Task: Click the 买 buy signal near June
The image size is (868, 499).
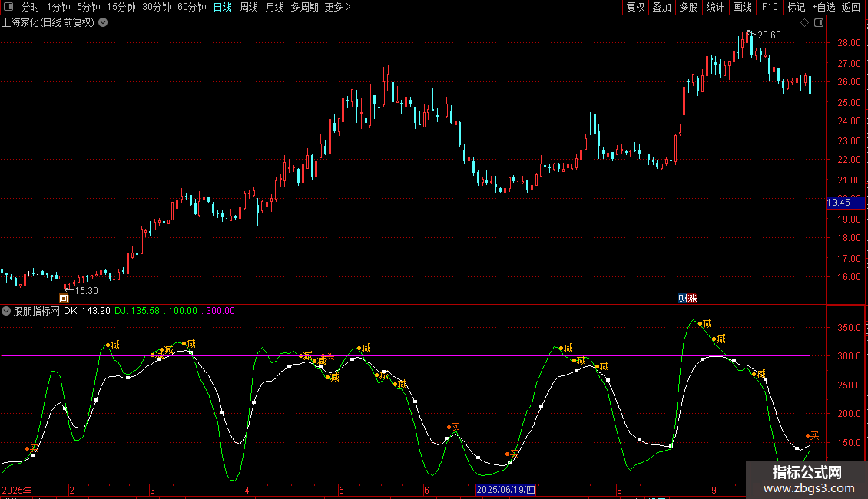Action: click(455, 427)
